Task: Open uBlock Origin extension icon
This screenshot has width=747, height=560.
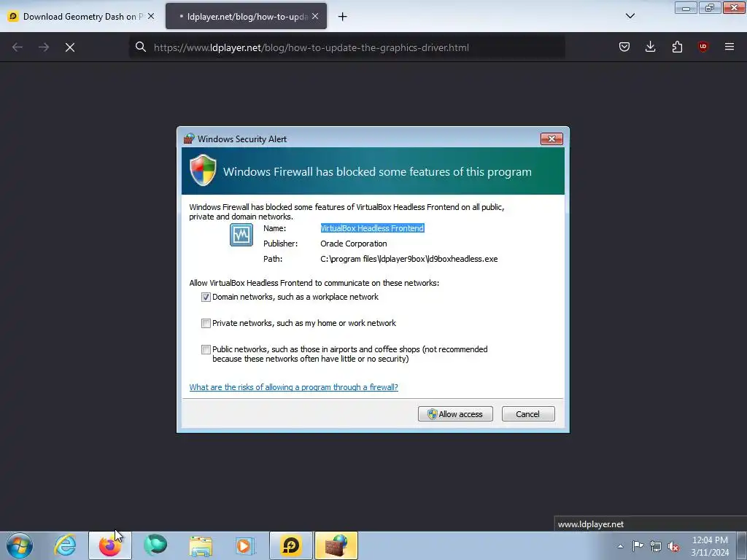Action: 703,47
